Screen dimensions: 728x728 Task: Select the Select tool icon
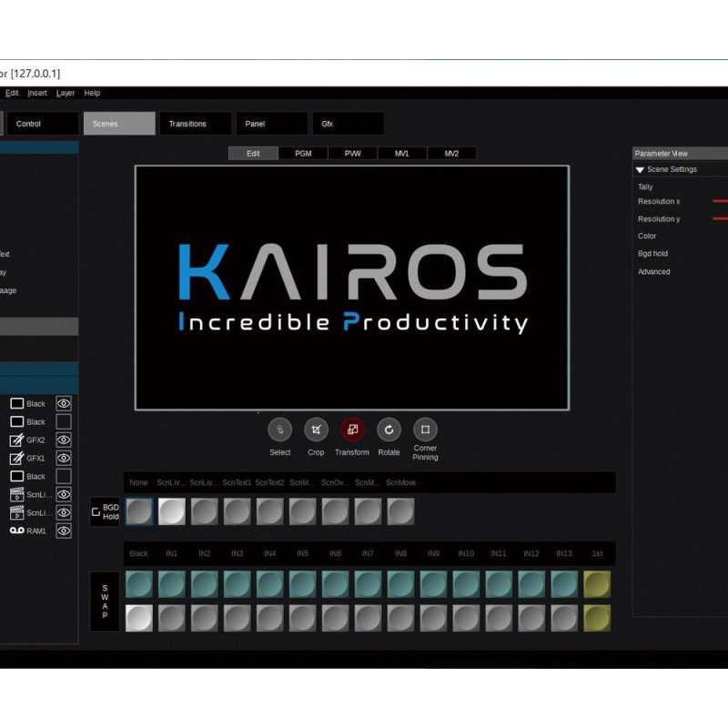coord(280,430)
